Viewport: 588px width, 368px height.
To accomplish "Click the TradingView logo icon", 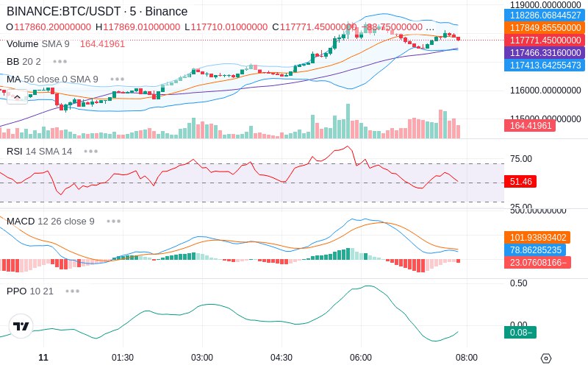I will click(x=21, y=326).
